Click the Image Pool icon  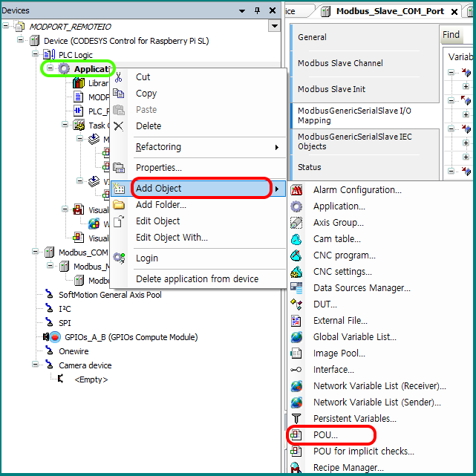coord(297,353)
